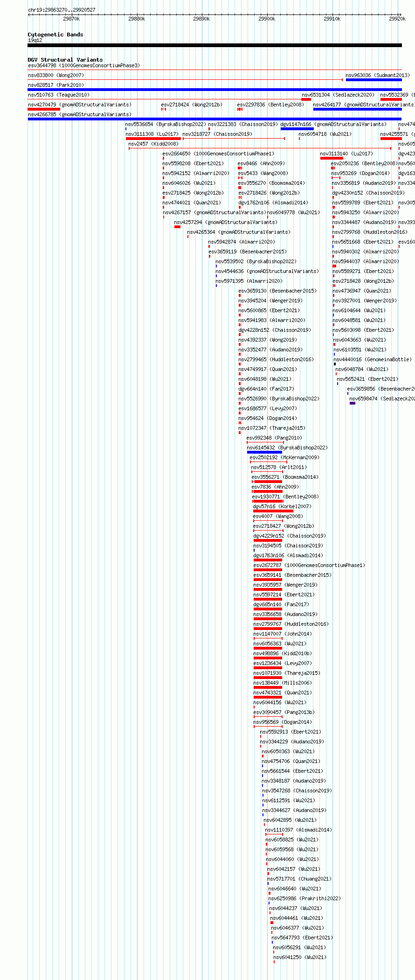Click nsv4544636 gnomAD variant label

tap(267, 271)
